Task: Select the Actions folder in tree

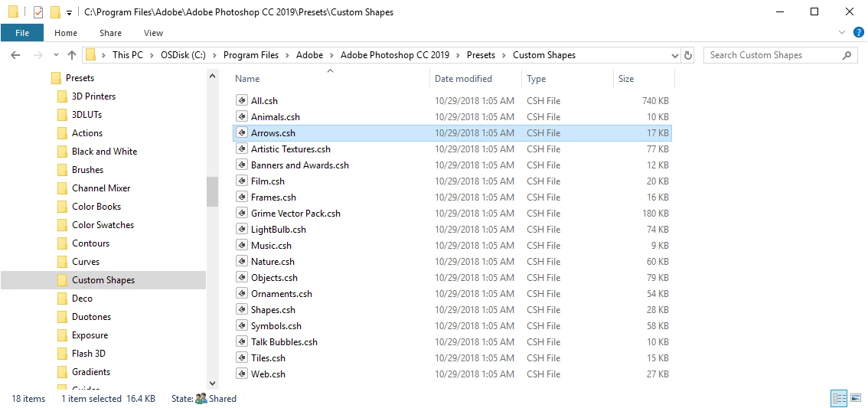Action: click(87, 133)
